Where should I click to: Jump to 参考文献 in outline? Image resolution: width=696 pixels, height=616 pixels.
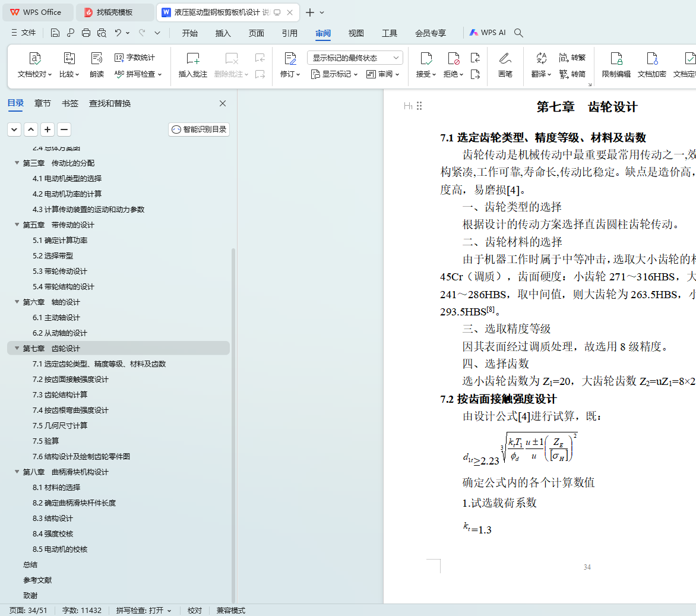[37, 580]
